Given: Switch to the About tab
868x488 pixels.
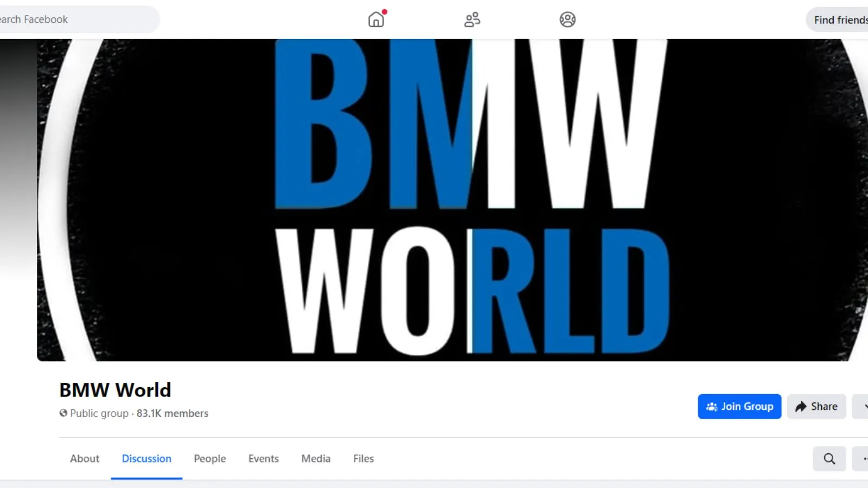Looking at the screenshot, I should tap(85, 459).
